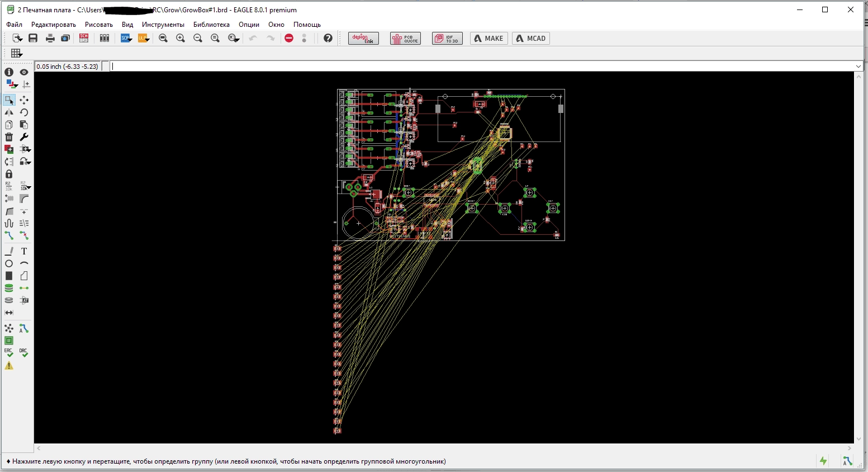Image resolution: width=868 pixels, height=472 pixels.
Task: Select the Route airwire tool
Action: pos(9,235)
